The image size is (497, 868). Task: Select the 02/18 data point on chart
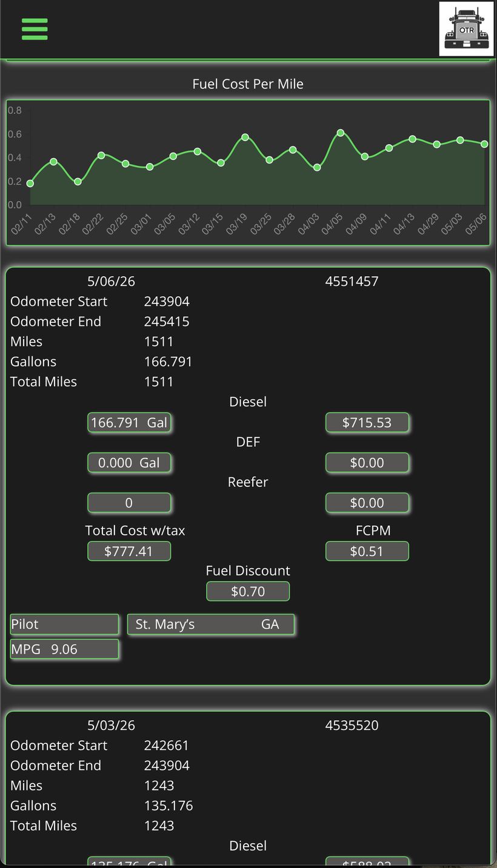78,182
